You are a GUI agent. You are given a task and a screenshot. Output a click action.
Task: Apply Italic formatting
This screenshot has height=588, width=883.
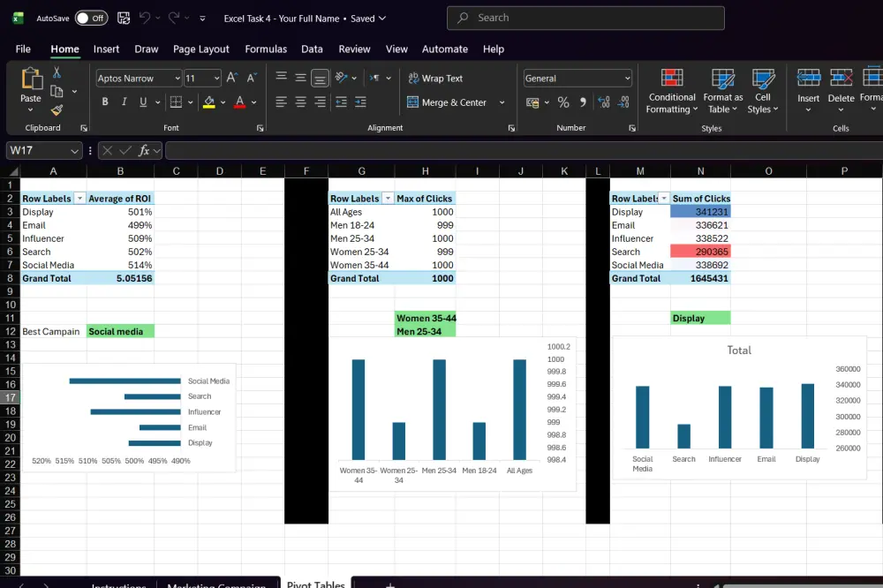pyautogui.click(x=124, y=102)
